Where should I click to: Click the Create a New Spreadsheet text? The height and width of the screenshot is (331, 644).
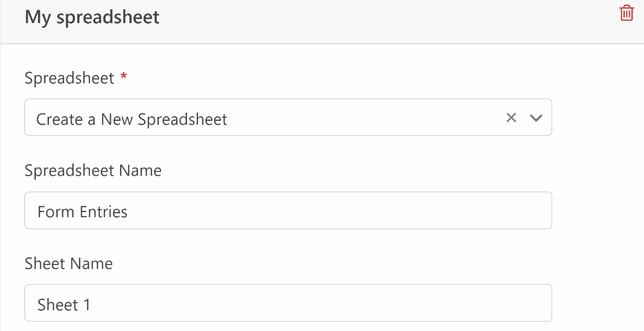point(132,119)
